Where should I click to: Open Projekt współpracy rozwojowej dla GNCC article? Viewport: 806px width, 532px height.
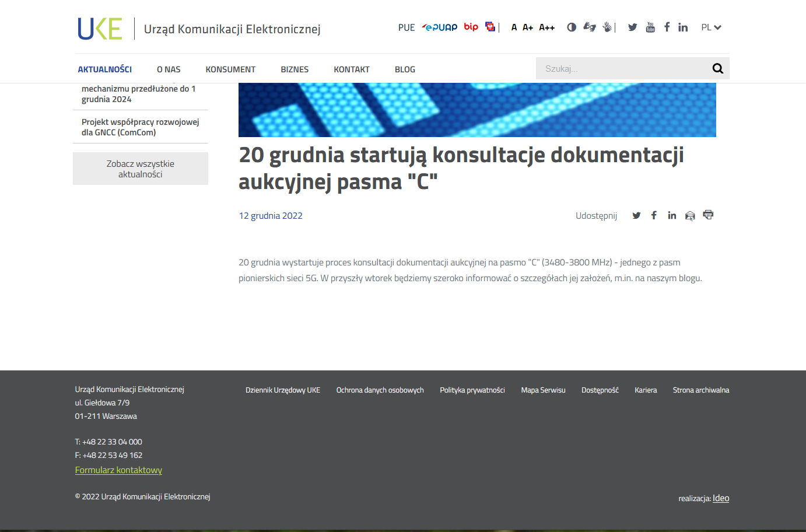(141, 127)
